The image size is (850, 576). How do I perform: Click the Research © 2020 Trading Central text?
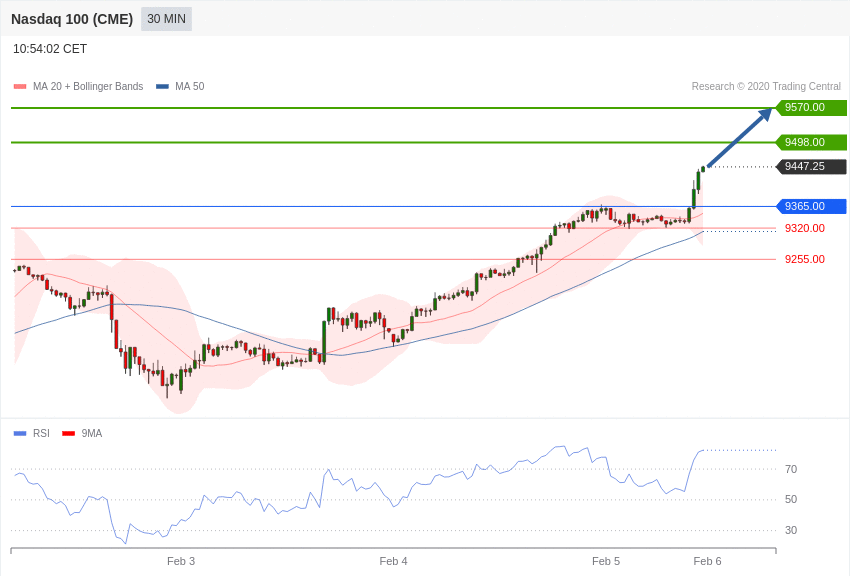click(766, 86)
